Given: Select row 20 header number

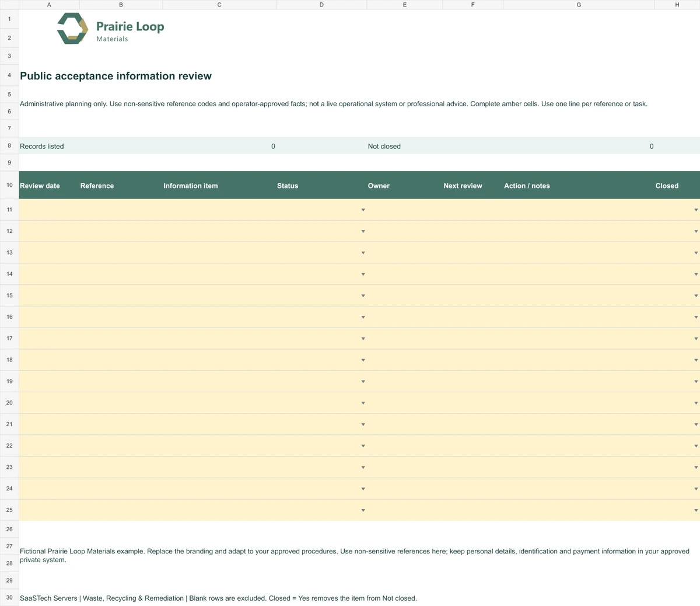Looking at the screenshot, I should 9,403.
